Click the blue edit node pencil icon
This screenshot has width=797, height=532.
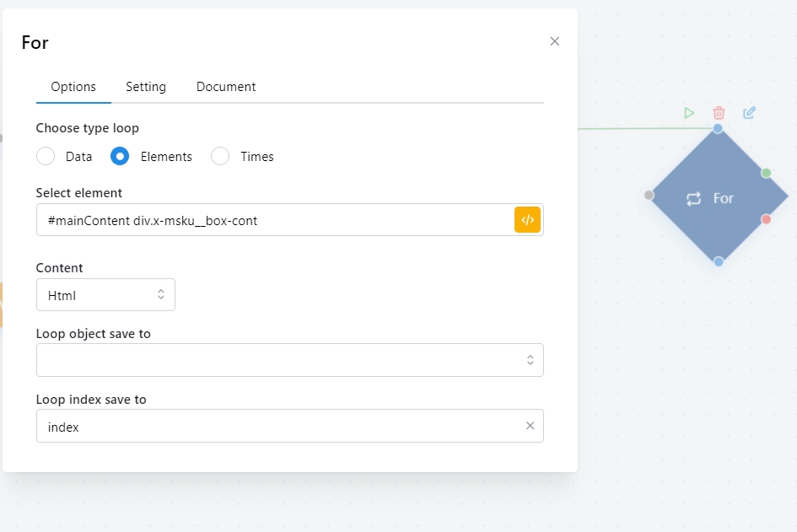pos(749,113)
